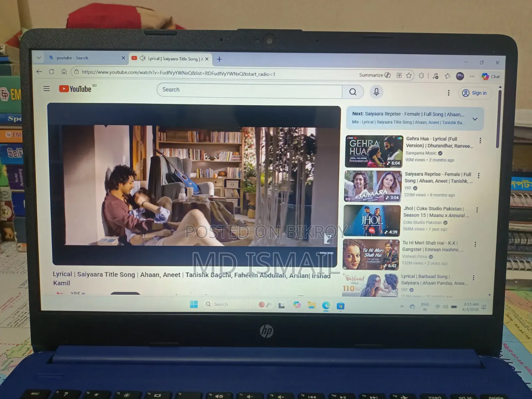Open Microsoft Edge from taskbar

[326, 306]
